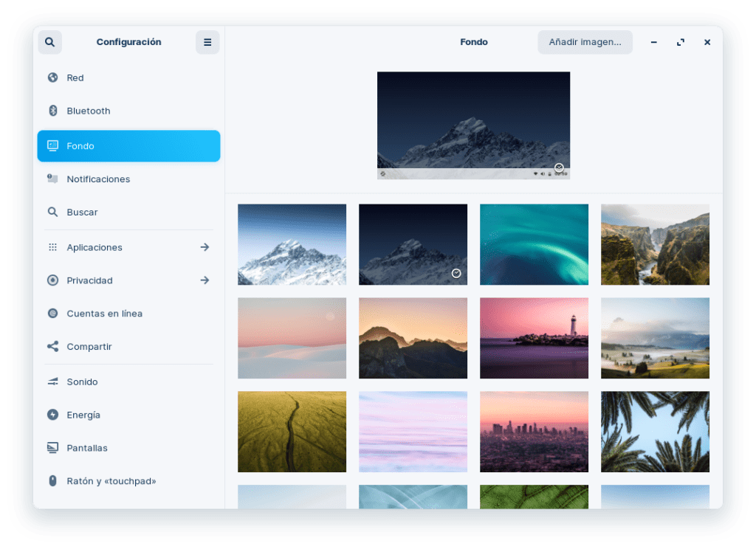Screen dimensions: 756x549
Task: Open the hamburger menu in Configuración header
Action: point(207,42)
